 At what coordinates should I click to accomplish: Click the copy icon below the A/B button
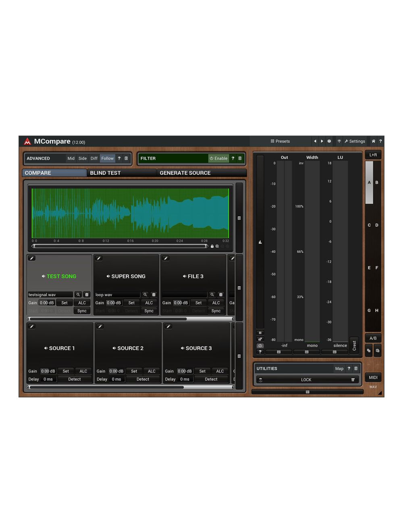368,350
